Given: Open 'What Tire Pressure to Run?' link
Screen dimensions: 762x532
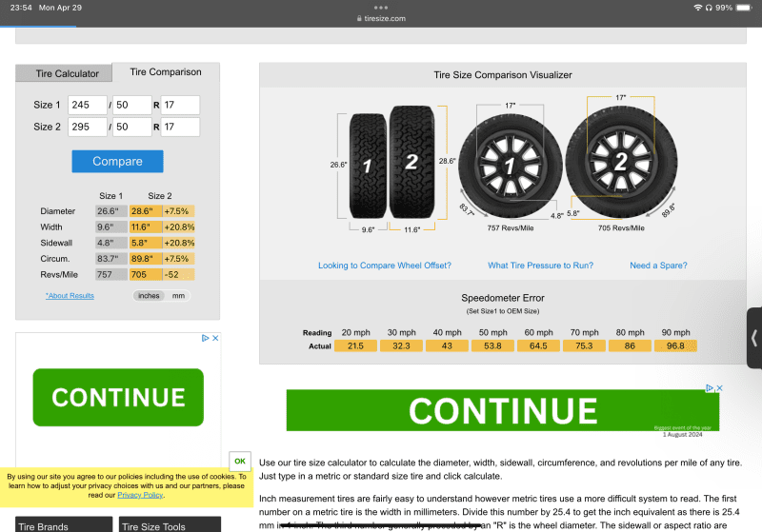Looking at the screenshot, I should tap(540, 266).
